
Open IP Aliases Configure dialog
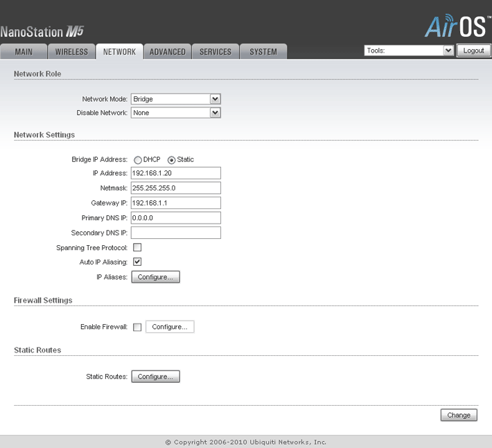click(x=156, y=277)
